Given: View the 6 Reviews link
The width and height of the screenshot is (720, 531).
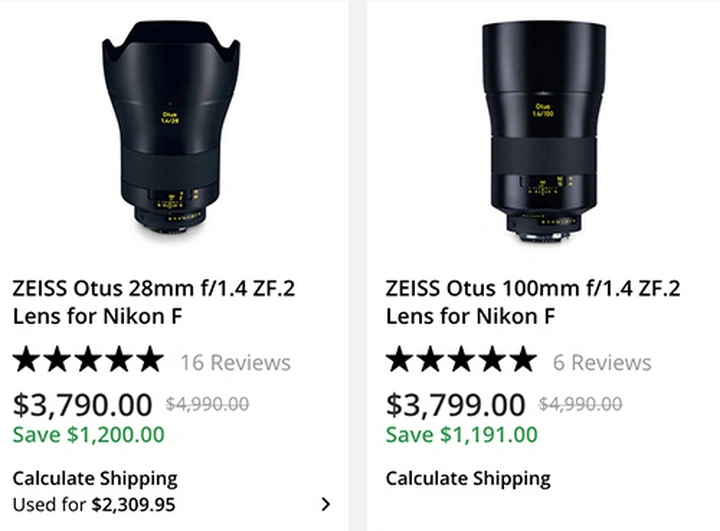Looking at the screenshot, I should click(x=602, y=362).
